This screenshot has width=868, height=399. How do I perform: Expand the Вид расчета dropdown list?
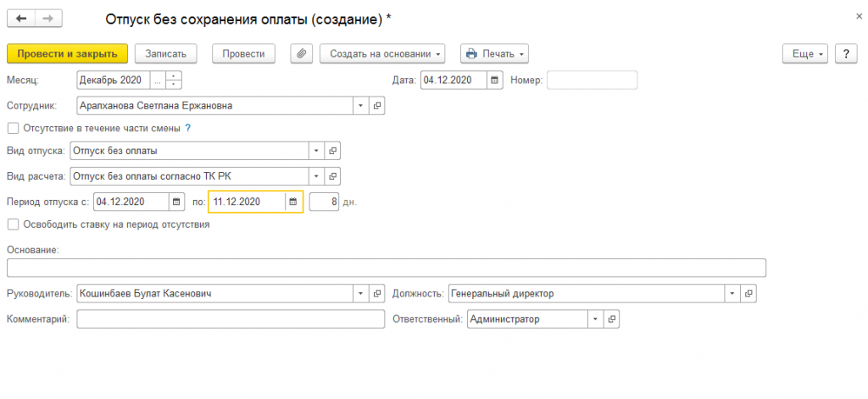point(316,177)
